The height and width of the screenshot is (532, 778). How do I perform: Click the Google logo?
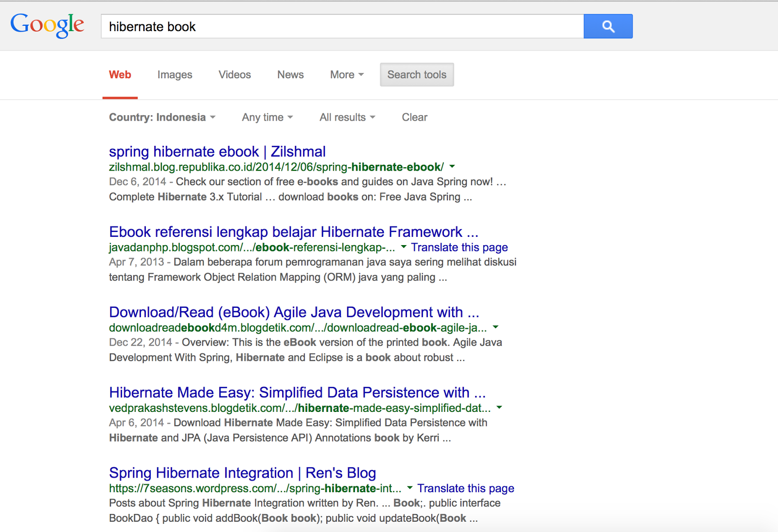coord(47,25)
